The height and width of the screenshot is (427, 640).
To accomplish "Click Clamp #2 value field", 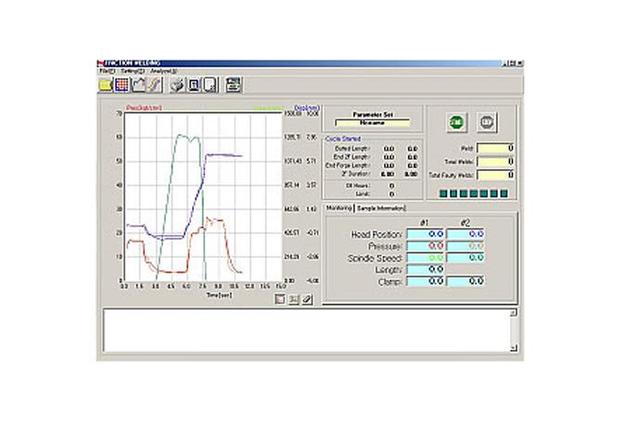I will coord(466,281).
